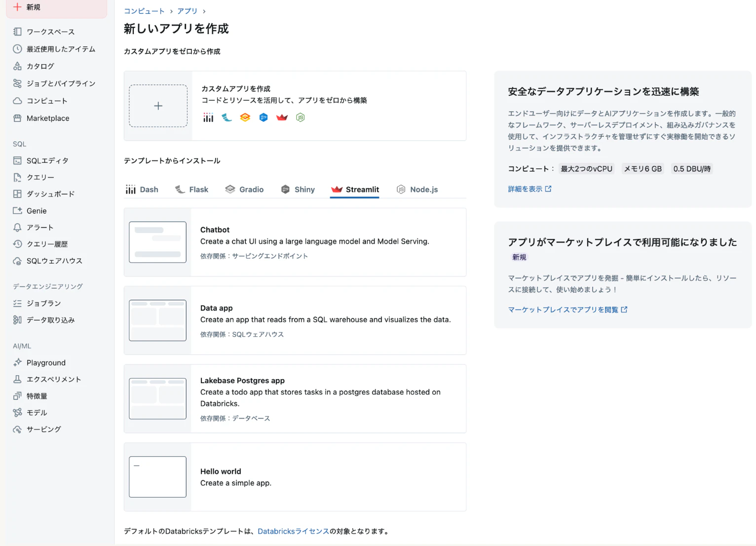Open SQLエディタ icon in sidebar
This screenshot has height=546, width=756.
coord(17,160)
